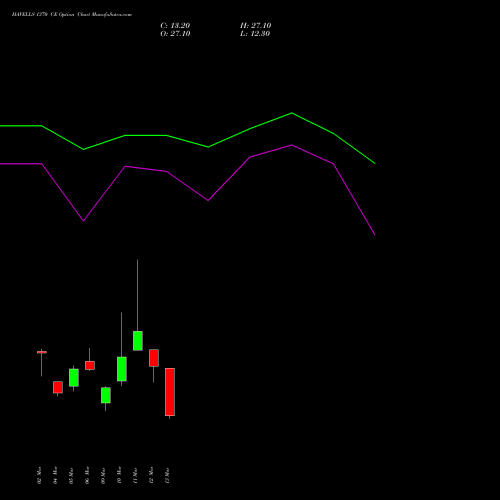
Task: Select the thin red doji candle for 02 Mar
Action: [42, 352]
